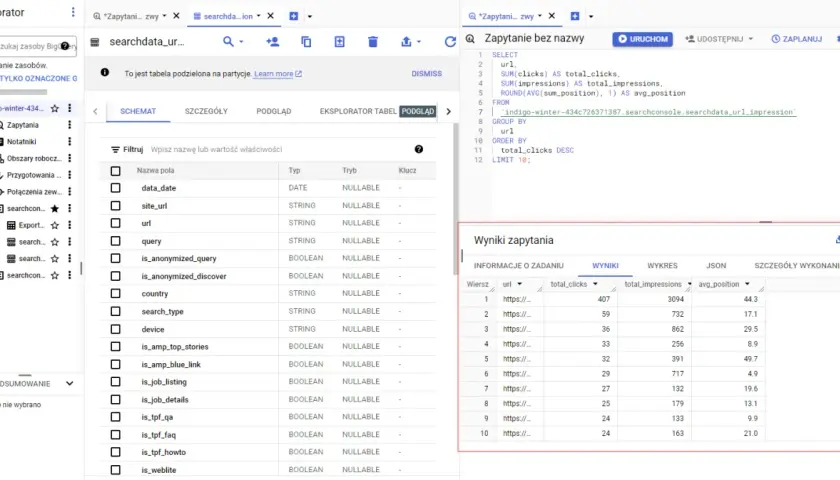Open avg_position column dropdown
Screen dimensions: 840x480
tap(747, 284)
